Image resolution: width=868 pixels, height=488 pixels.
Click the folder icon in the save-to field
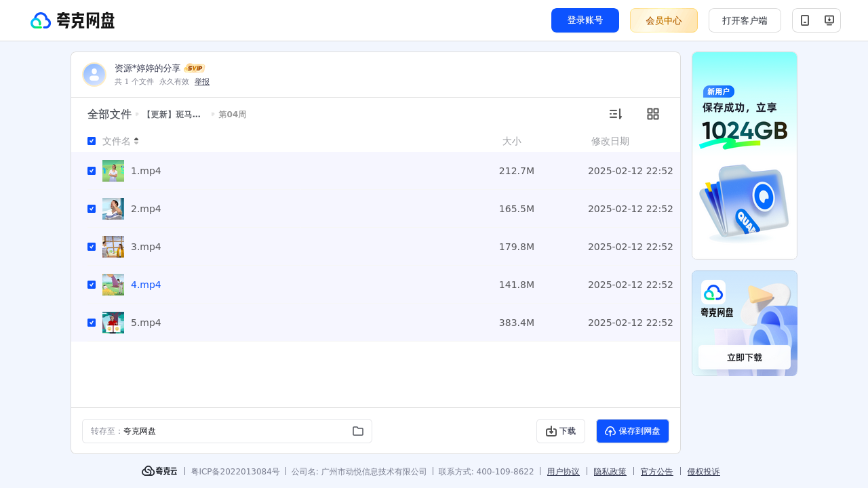coord(358,431)
